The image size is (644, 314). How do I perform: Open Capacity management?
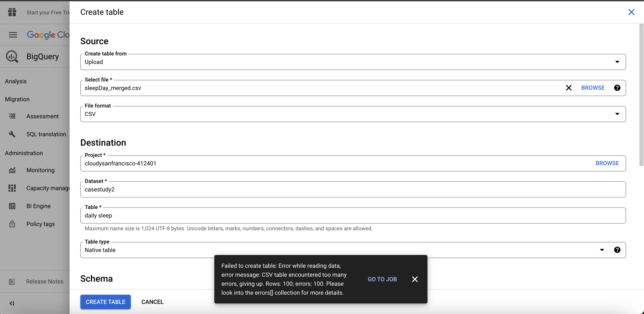pos(48,188)
